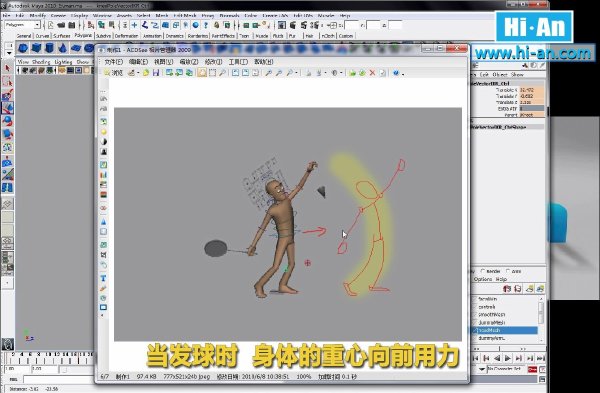Click the Translate Y value field

pyautogui.click(x=532, y=96)
